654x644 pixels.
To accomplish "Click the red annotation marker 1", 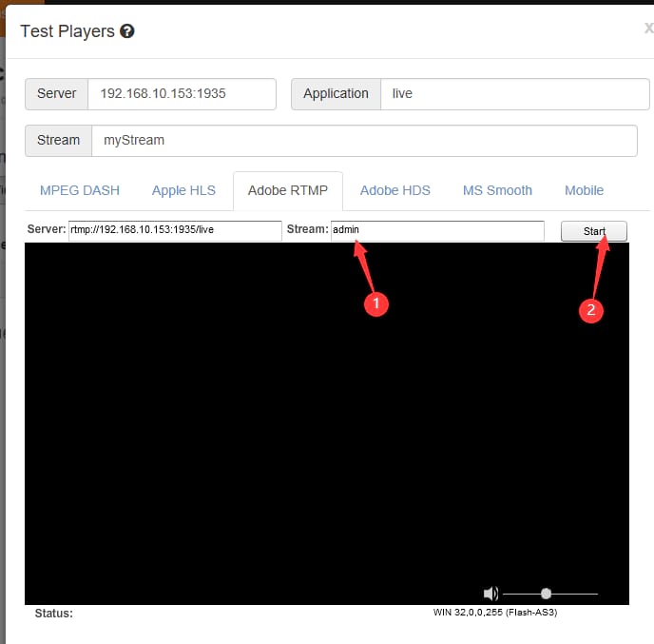I will [375, 302].
